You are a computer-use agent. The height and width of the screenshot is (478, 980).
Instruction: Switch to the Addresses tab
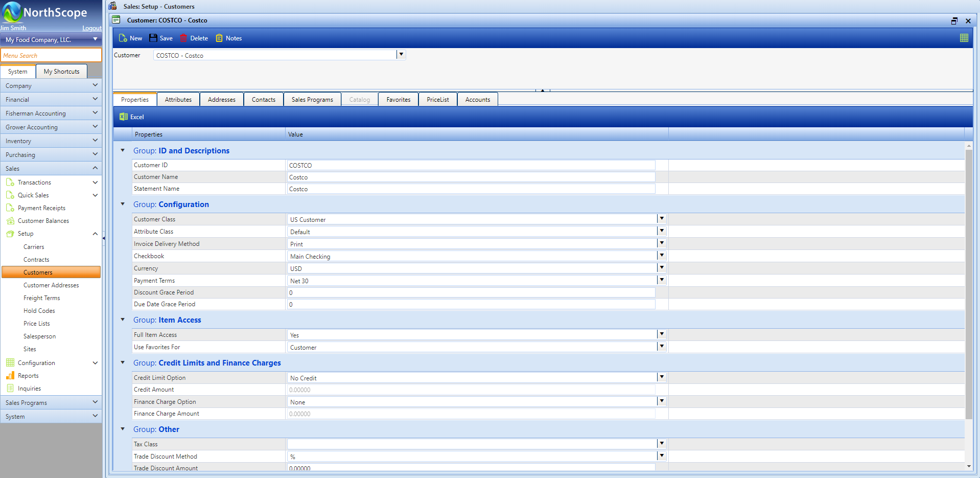(x=221, y=100)
